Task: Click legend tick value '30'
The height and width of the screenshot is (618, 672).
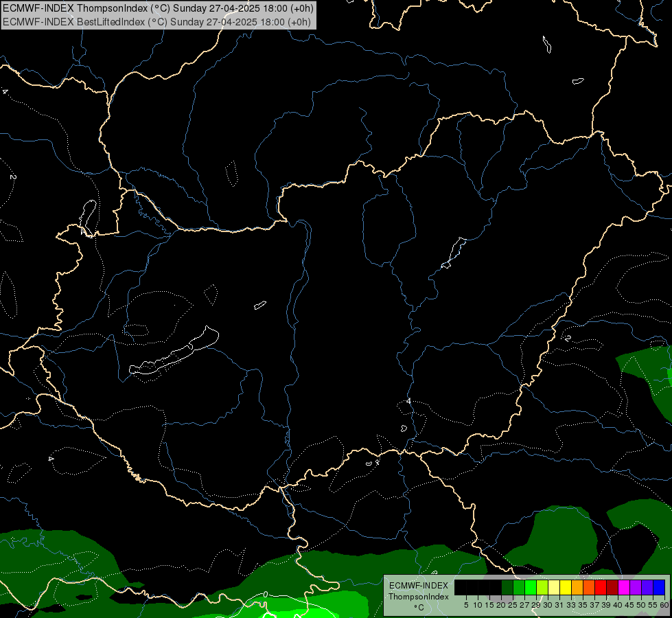Action: [548, 605]
